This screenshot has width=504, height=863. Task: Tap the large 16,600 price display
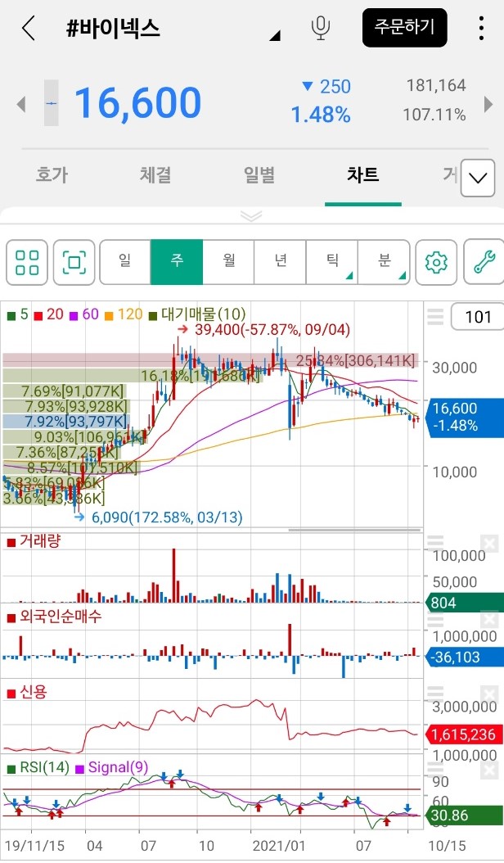point(137,103)
